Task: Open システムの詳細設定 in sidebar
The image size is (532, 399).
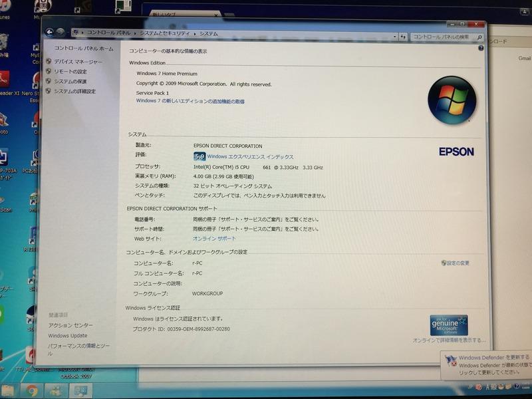Action: click(x=74, y=91)
